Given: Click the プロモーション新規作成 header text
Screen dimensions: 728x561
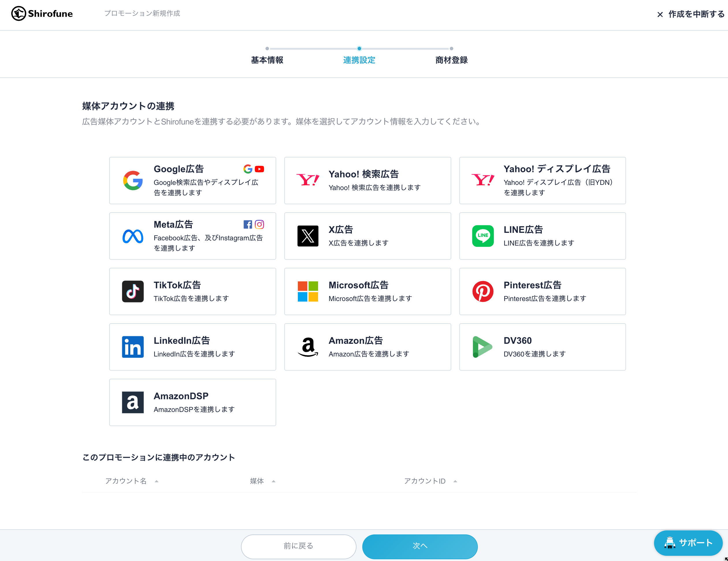Looking at the screenshot, I should click(142, 13).
